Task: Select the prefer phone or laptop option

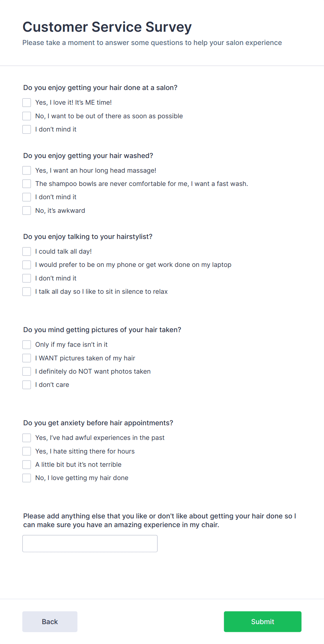Action: (x=26, y=264)
